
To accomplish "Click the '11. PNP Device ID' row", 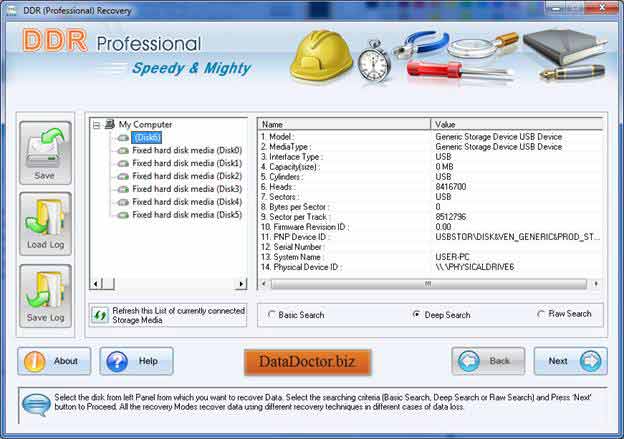I will 430,237.
